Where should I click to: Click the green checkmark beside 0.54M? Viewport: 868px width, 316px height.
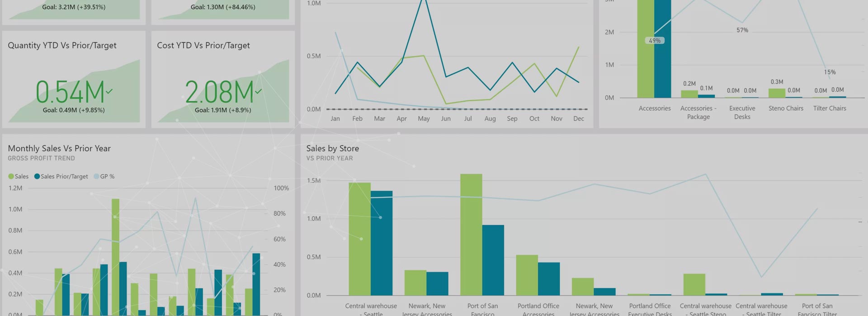109,91
